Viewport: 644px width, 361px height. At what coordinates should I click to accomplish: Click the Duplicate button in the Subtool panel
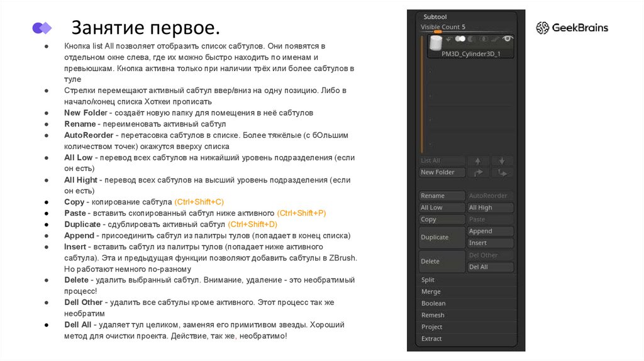[442, 237]
